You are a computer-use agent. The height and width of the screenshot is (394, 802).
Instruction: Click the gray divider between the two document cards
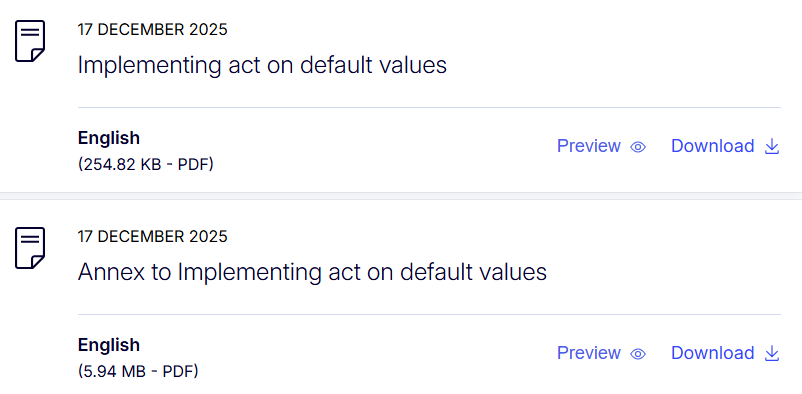coord(401,196)
